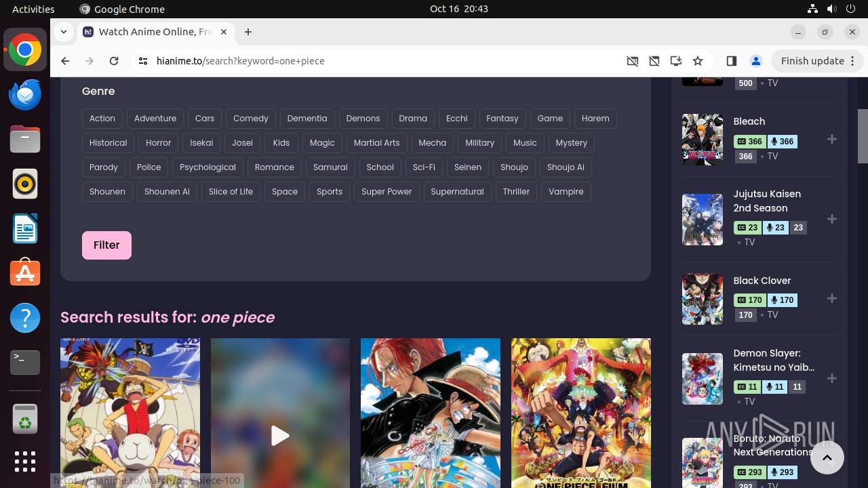Launch Rhythmbox from the dock
The image size is (868, 488).
(x=25, y=184)
